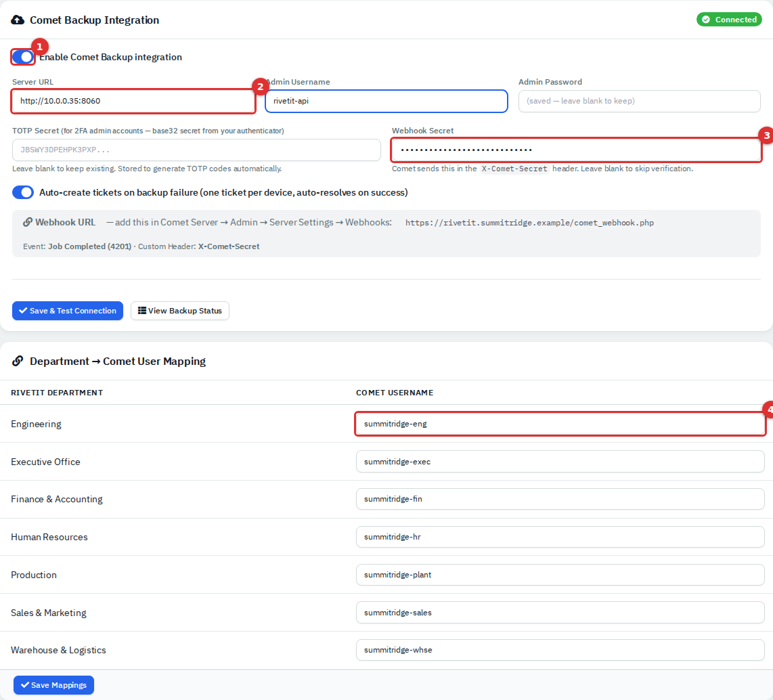
Task: Edit the Production Comet username field
Action: [x=560, y=575]
